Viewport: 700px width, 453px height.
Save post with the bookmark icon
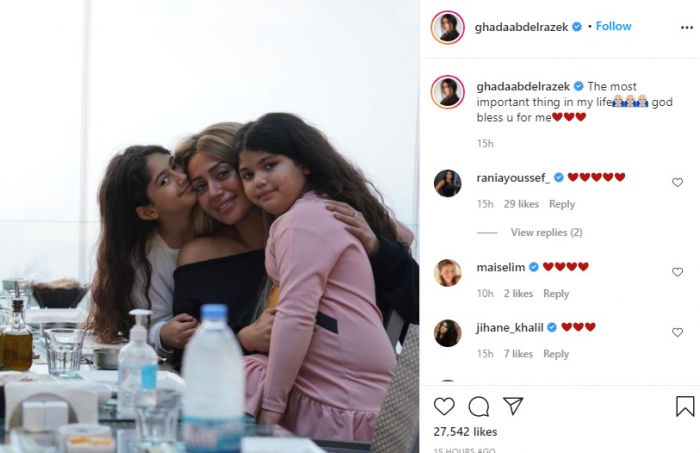(685, 406)
